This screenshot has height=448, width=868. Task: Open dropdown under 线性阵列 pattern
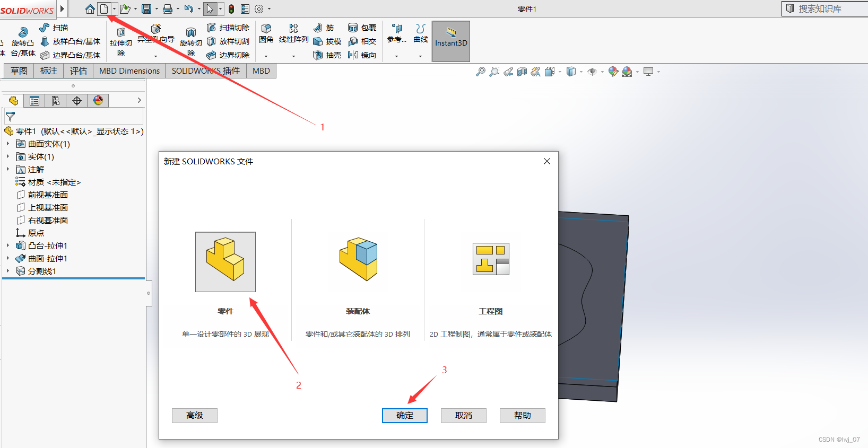293,56
